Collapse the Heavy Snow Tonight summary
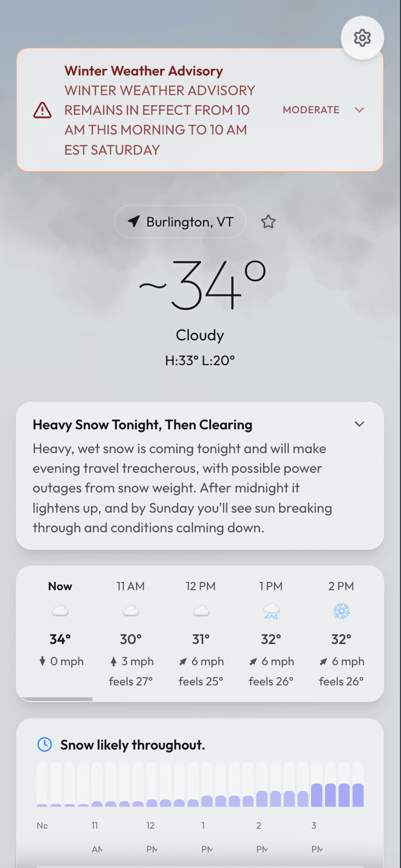The width and height of the screenshot is (401, 868). pyautogui.click(x=360, y=424)
